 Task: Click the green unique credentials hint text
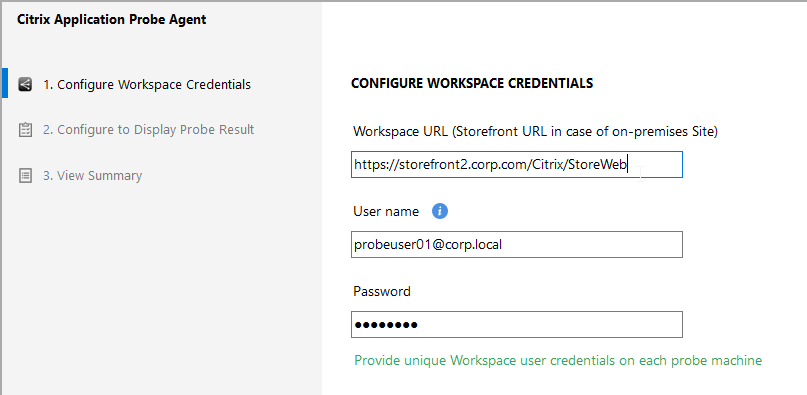point(558,360)
